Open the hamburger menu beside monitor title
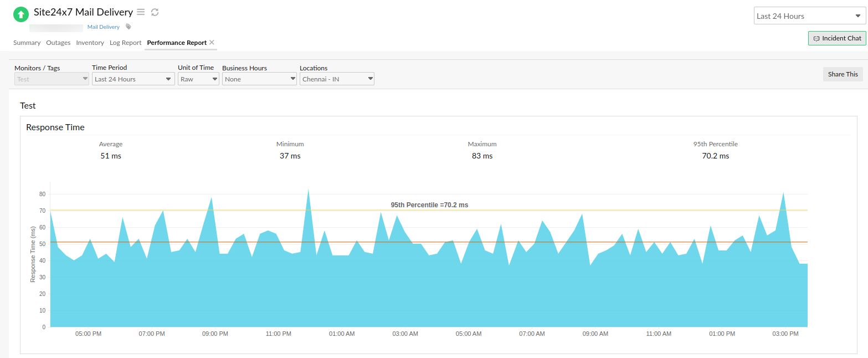The width and height of the screenshot is (868, 358). click(141, 12)
